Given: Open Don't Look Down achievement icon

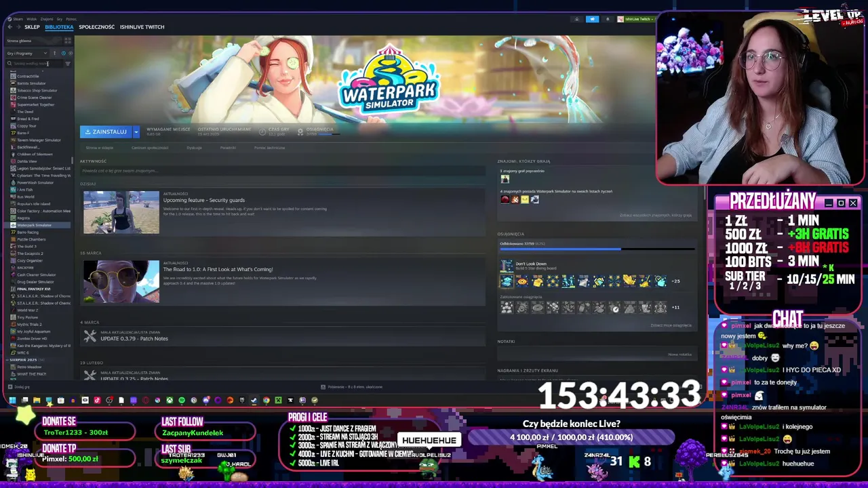Looking at the screenshot, I should point(507,266).
